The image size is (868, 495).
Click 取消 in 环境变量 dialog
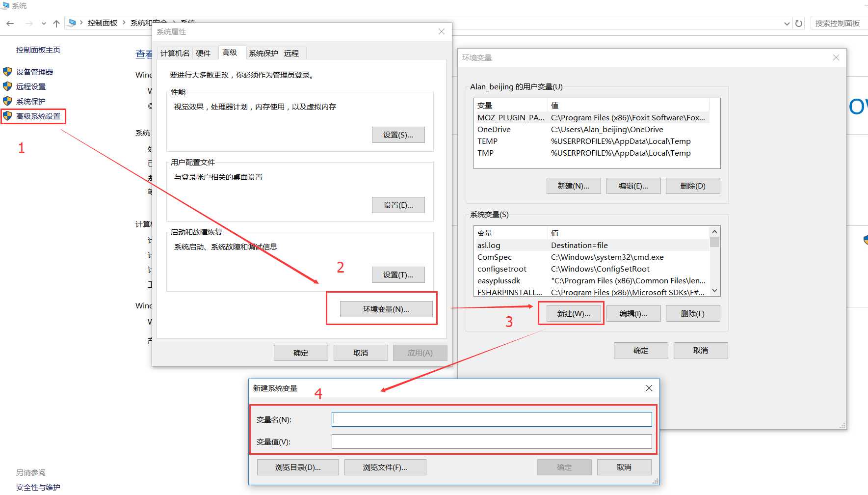701,350
